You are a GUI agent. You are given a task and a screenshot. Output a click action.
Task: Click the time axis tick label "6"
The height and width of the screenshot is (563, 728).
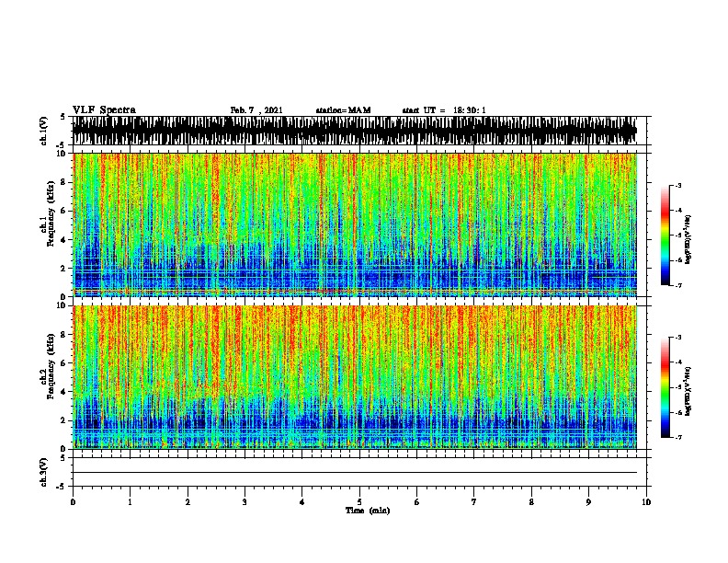click(x=417, y=502)
